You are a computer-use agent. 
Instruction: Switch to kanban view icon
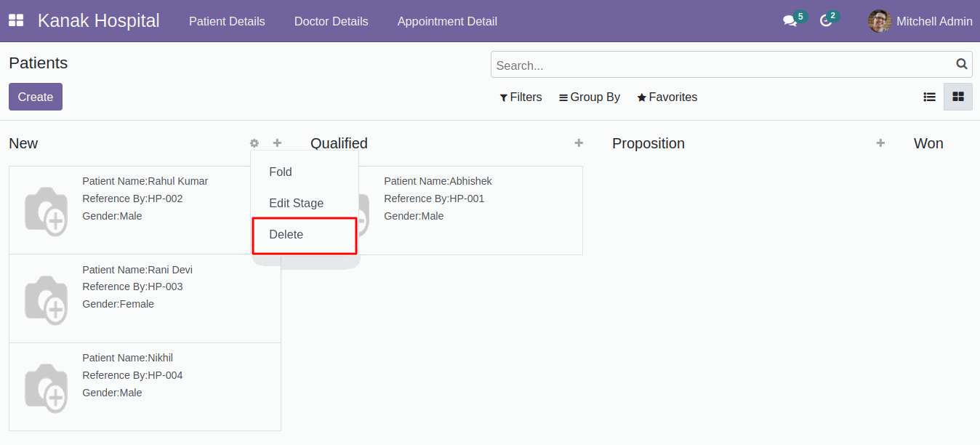(957, 97)
